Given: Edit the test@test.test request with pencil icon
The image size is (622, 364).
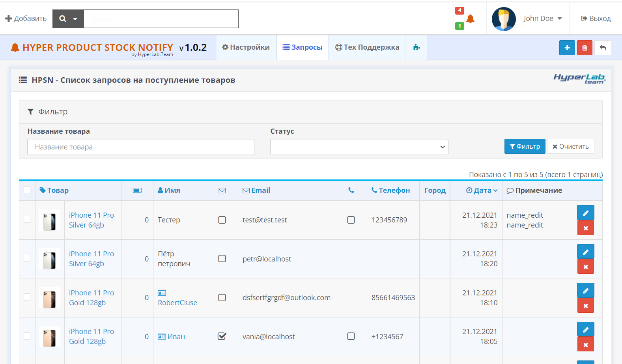Looking at the screenshot, I should point(585,213).
